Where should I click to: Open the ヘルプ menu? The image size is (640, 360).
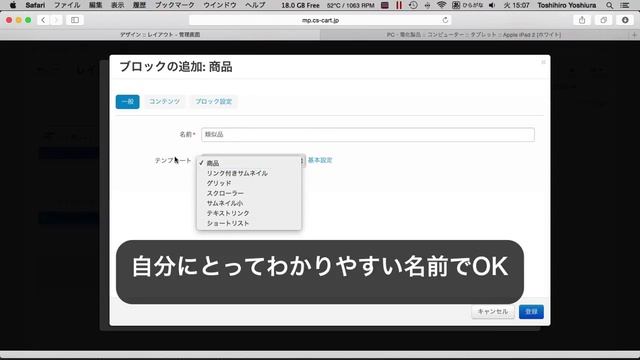(255, 5)
